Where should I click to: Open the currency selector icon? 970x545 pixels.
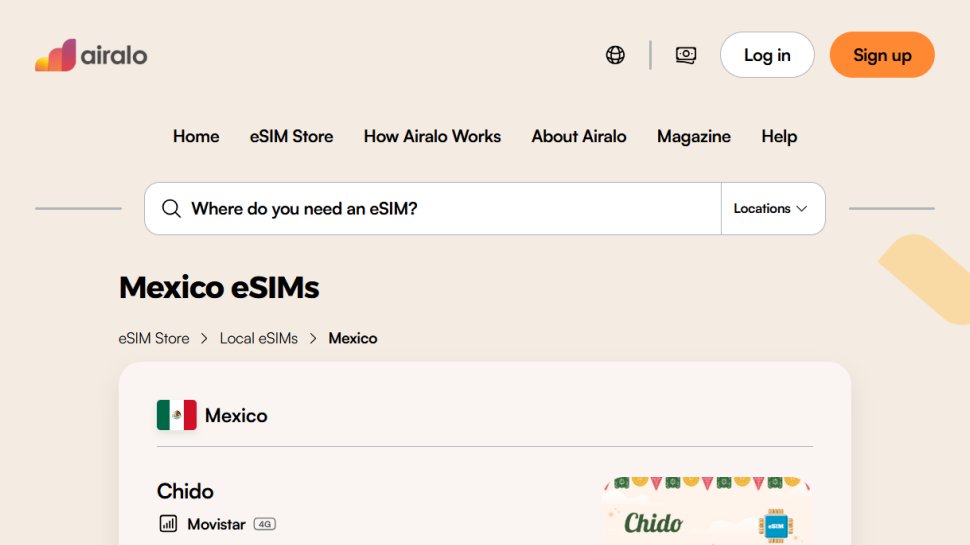(686, 55)
